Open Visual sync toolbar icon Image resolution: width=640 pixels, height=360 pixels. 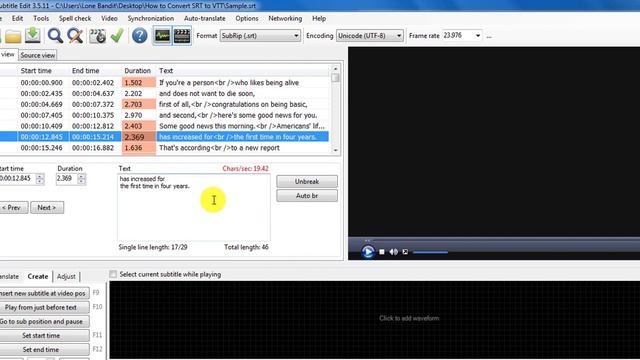(x=97, y=36)
